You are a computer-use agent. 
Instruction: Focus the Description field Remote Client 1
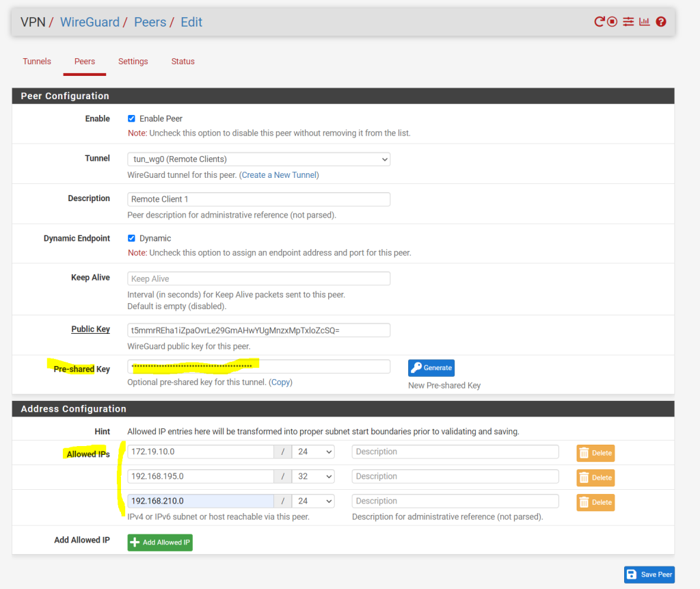258,199
